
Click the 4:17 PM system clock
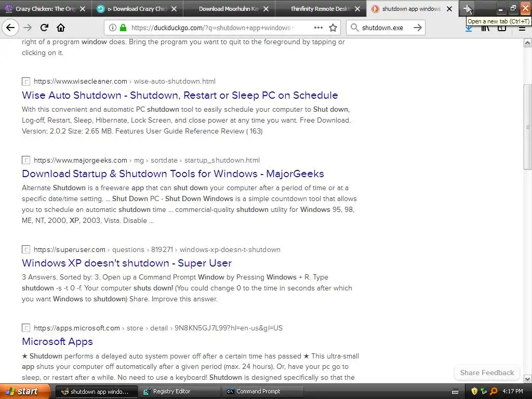(513, 391)
